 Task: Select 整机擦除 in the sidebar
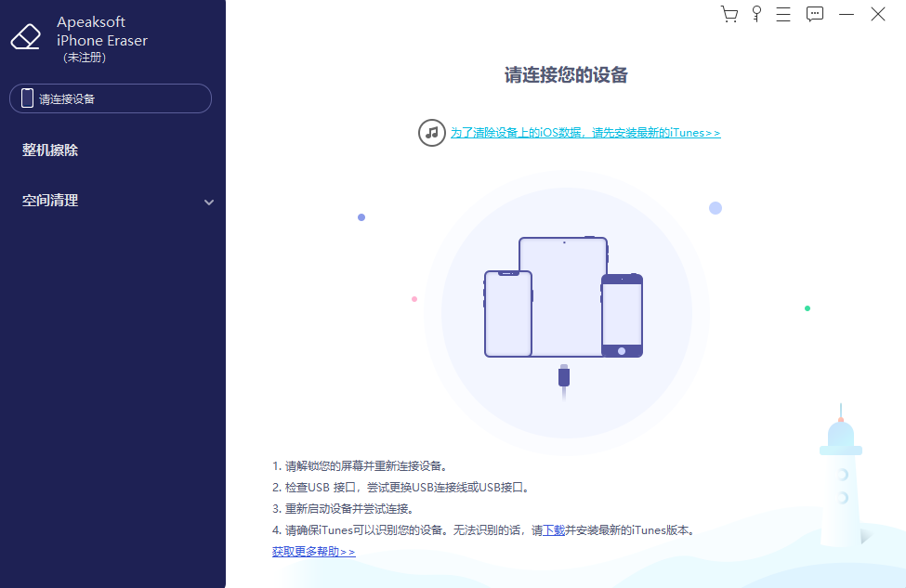(x=50, y=150)
